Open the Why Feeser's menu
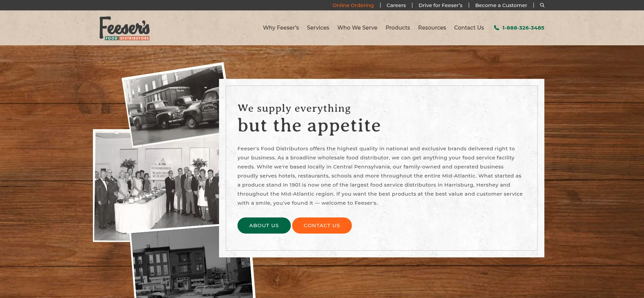644x298 pixels. click(x=281, y=28)
